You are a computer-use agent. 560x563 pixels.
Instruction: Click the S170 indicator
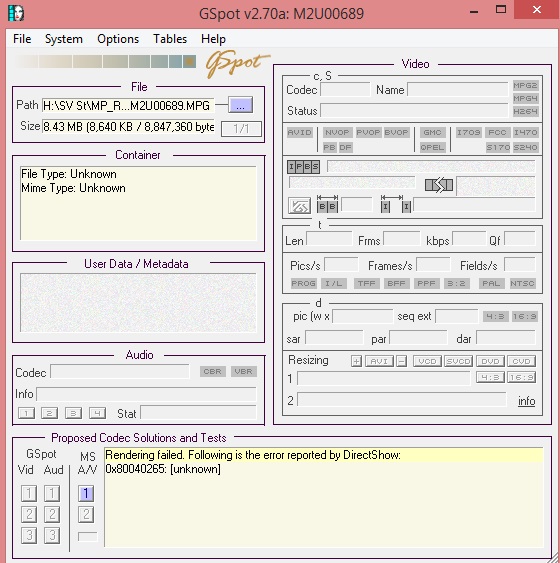(x=498, y=147)
